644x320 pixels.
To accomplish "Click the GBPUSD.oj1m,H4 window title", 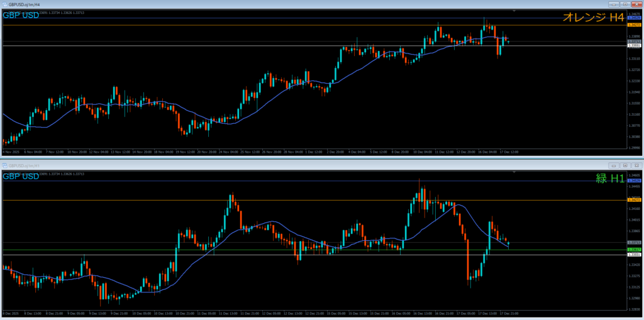I will (x=23, y=4).
